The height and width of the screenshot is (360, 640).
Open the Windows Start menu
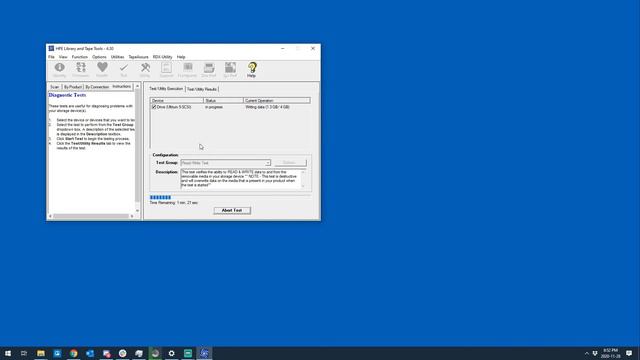point(8,353)
